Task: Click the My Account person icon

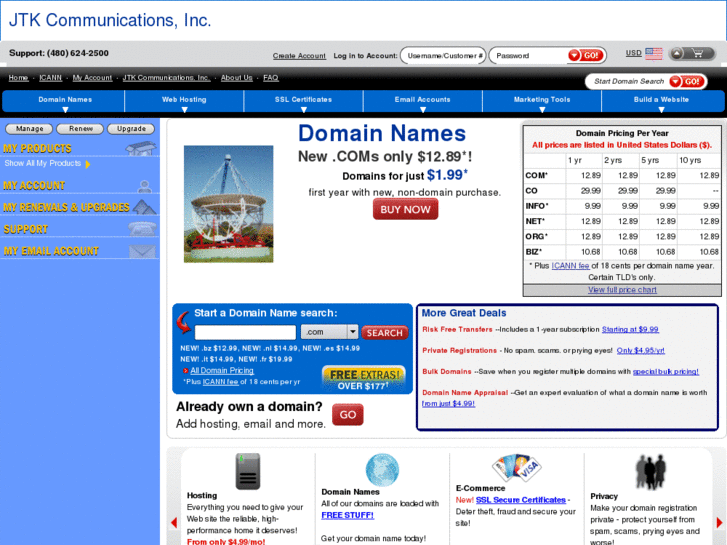Action: point(145,186)
